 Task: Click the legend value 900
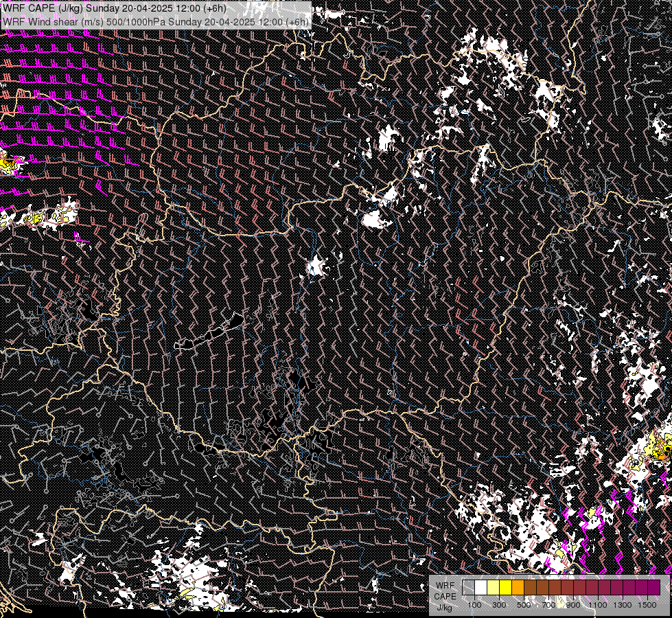573,605
